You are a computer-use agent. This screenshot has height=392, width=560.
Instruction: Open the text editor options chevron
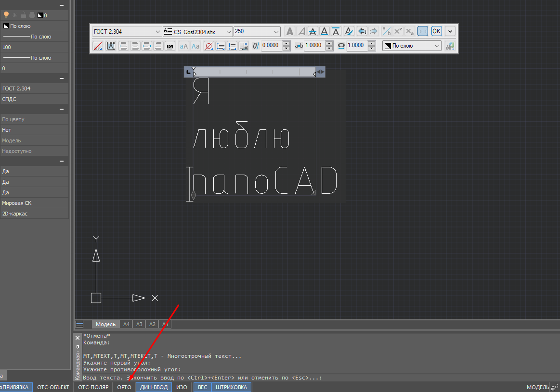point(450,31)
